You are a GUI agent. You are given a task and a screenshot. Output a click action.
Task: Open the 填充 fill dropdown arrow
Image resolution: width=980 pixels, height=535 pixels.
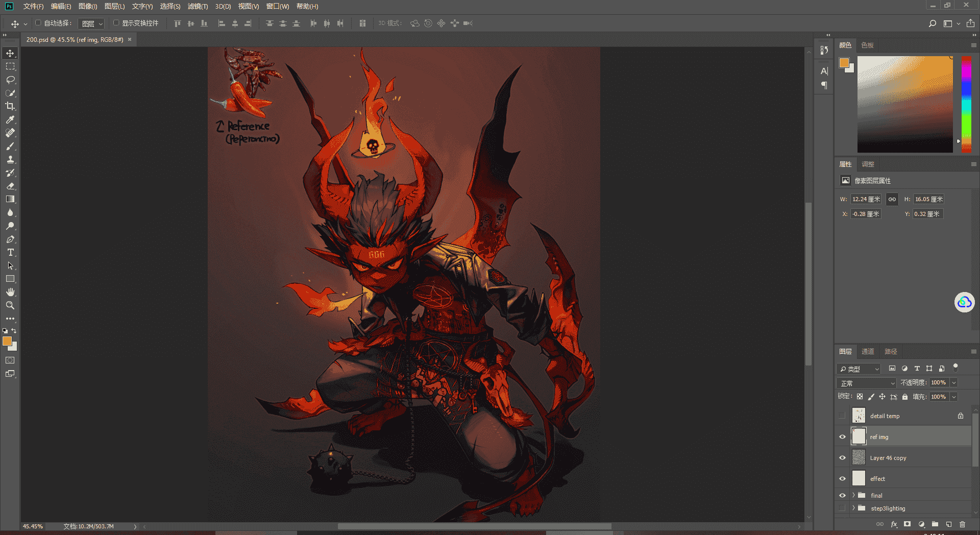(x=953, y=397)
